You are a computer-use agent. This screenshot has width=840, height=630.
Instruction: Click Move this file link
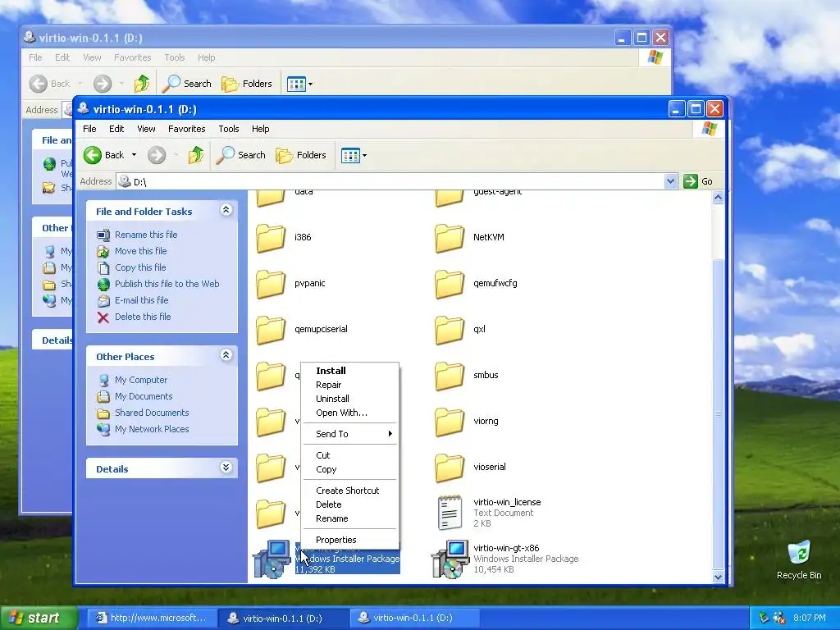click(x=141, y=251)
